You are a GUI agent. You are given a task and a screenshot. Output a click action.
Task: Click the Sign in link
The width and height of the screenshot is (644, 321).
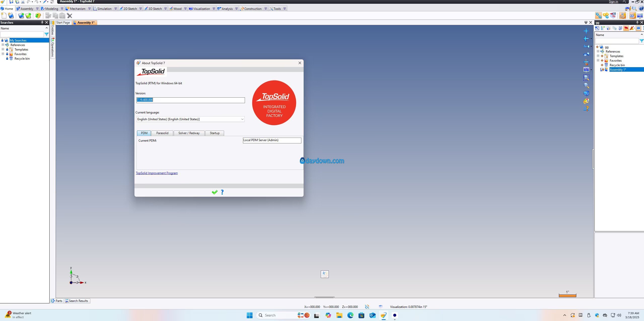613,2
